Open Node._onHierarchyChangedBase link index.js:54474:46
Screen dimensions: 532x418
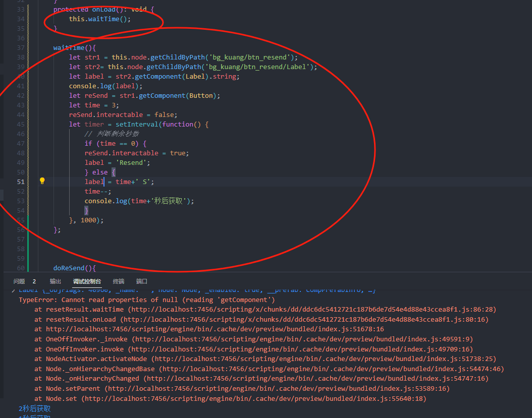coord(332,369)
